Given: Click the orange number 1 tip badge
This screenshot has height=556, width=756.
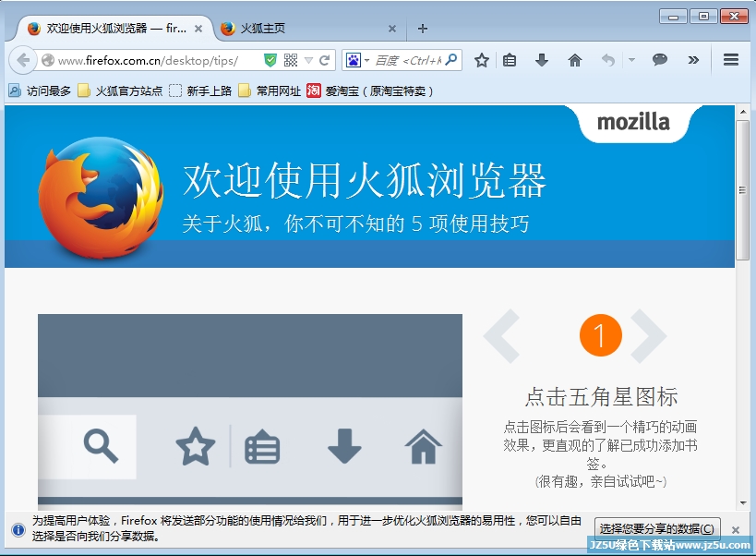Looking at the screenshot, I should (601, 335).
